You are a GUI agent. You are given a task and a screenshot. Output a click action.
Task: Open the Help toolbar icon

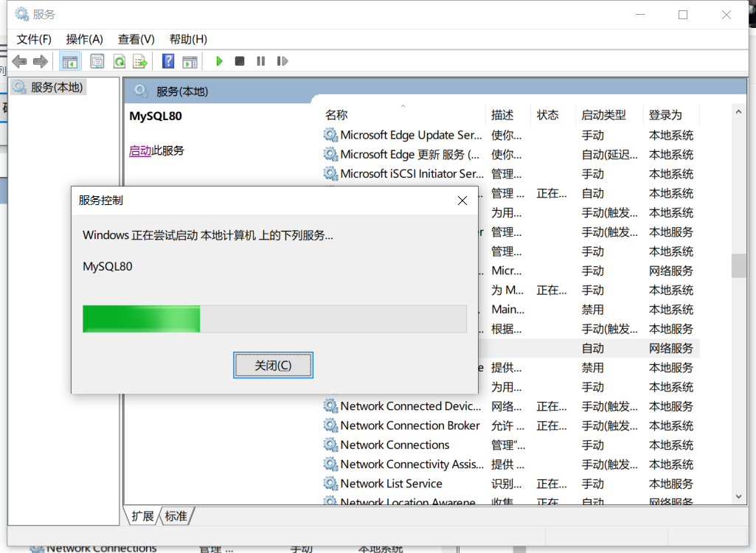pos(168,61)
